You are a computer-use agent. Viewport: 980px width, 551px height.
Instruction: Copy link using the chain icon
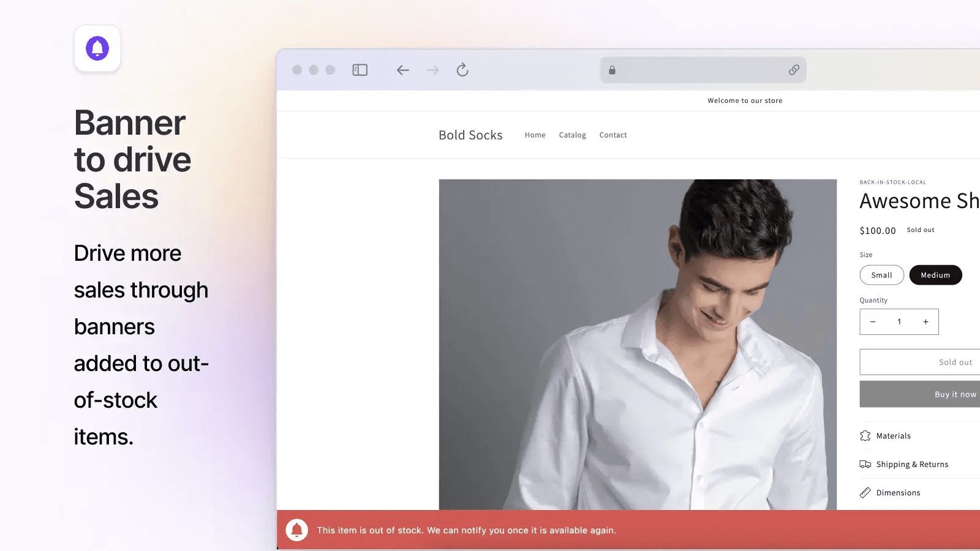coord(794,70)
